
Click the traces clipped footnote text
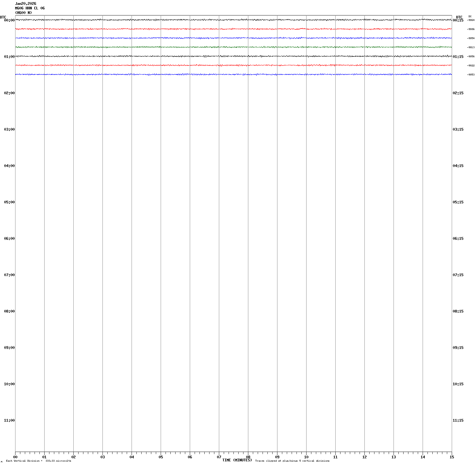pos(292,461)
